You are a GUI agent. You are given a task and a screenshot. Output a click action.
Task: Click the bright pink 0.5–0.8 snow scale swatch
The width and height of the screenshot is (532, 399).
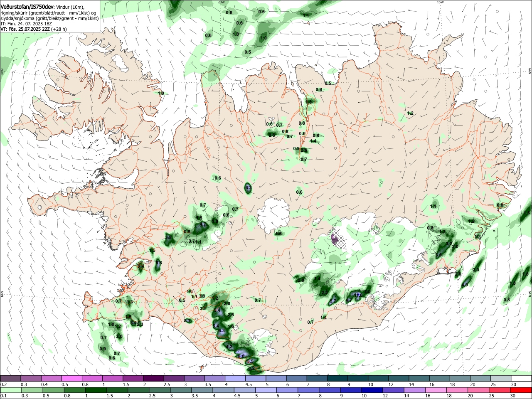pyautogui.click(x=71, y=378)
